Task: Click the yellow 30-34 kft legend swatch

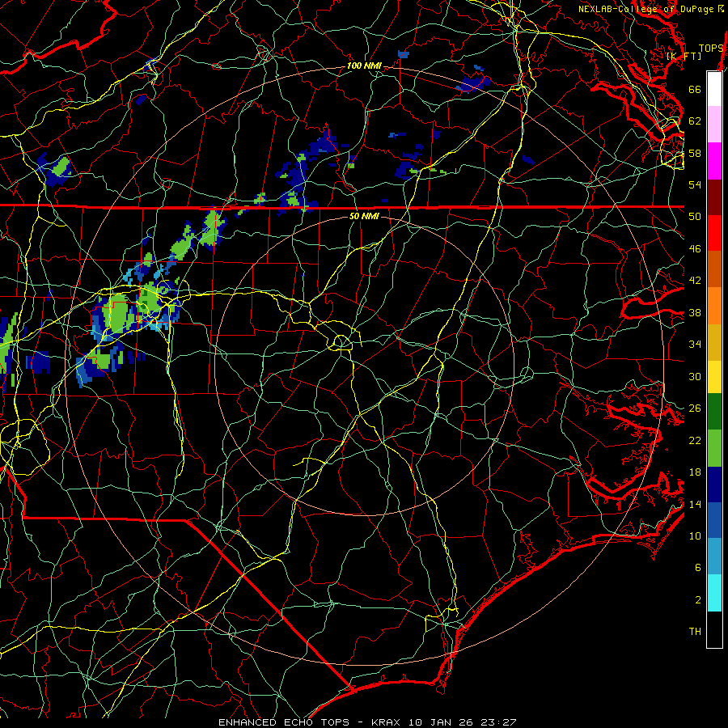Action: 714,377
